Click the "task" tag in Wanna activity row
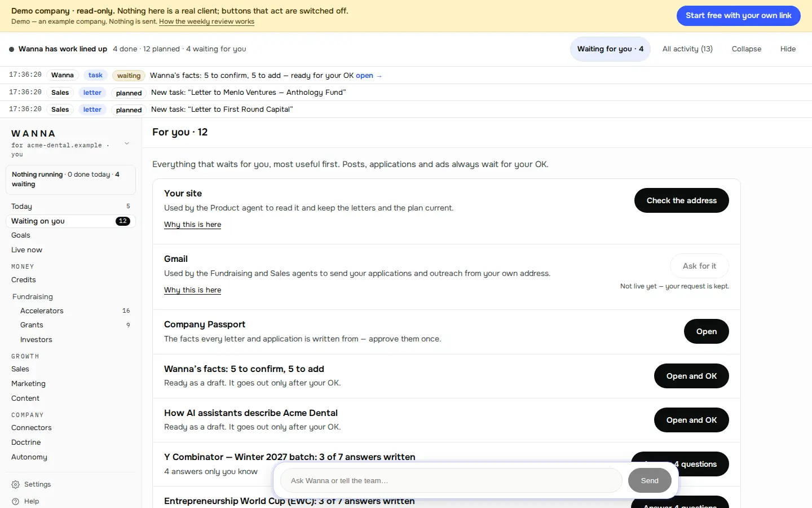 [95, 75]
